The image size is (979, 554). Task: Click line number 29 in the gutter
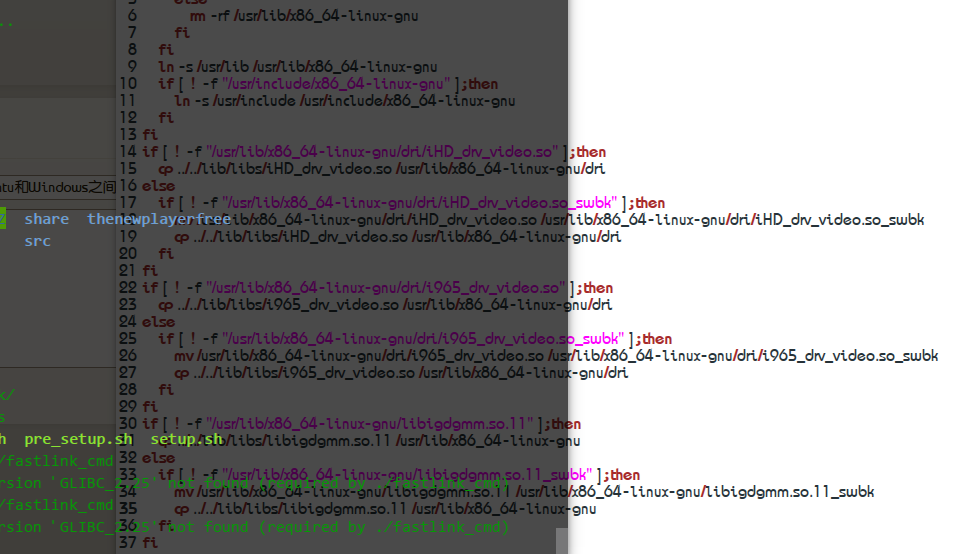pyautogui.click(x=128, y=407)
